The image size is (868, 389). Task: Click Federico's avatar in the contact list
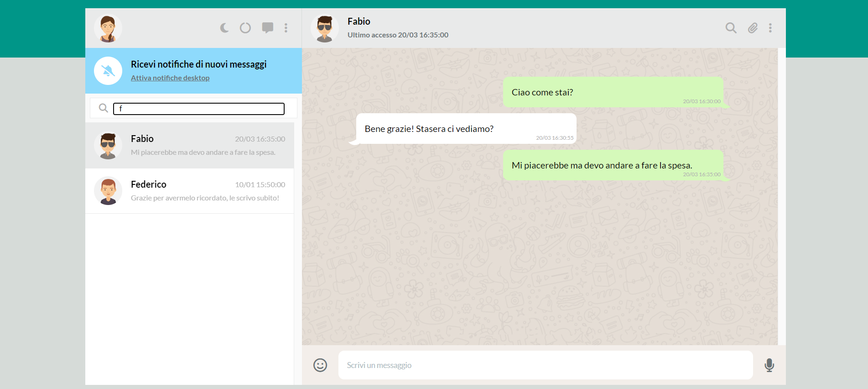click(x=108, y=191)
